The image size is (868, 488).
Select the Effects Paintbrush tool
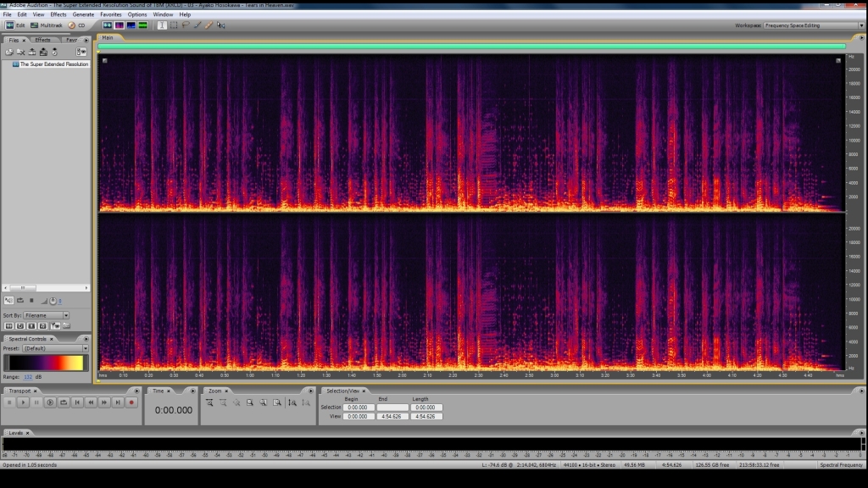197,25
